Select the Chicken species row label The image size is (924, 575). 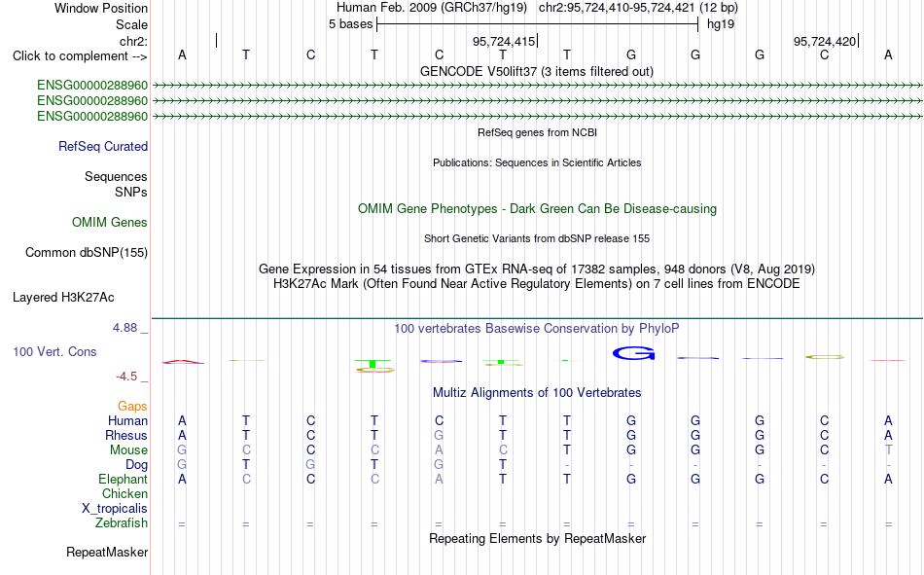pyautogui.click(x=124, y=493)
